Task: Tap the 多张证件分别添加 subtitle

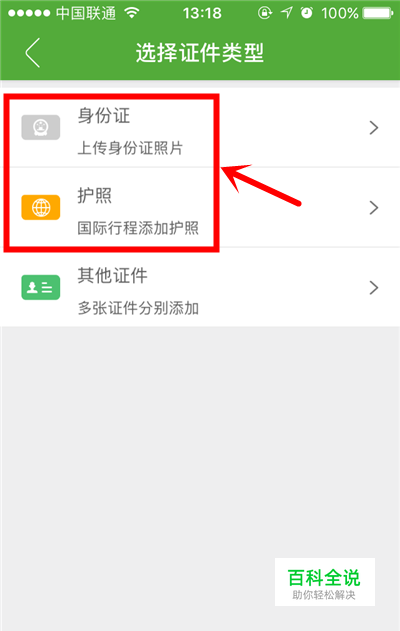Action: click(138, 308)
